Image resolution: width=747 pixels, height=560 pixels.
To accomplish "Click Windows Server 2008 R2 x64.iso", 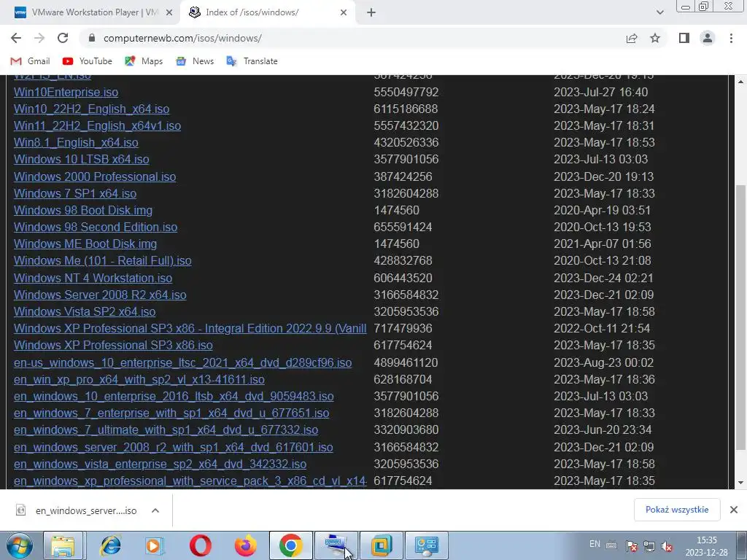I will (100, 295).
